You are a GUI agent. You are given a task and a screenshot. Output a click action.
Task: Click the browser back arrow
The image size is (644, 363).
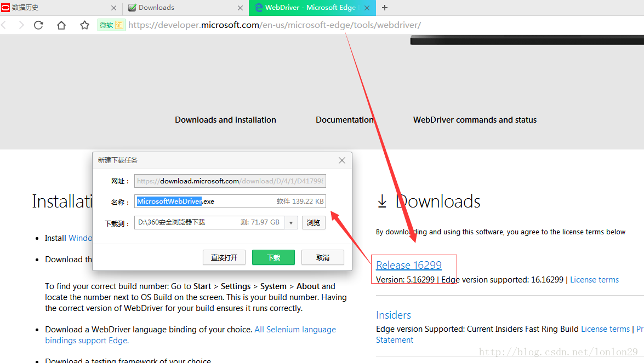point(4,25)
